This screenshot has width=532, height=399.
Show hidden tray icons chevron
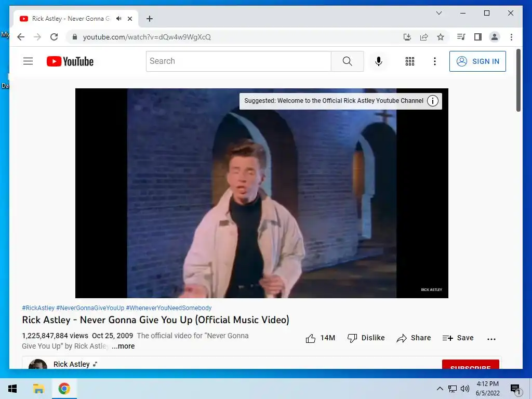440,389
